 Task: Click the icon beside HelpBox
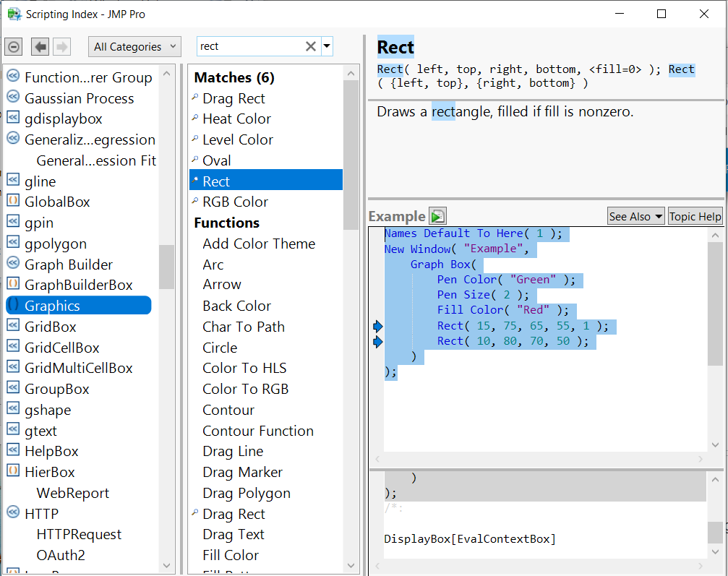pos(14,450)
